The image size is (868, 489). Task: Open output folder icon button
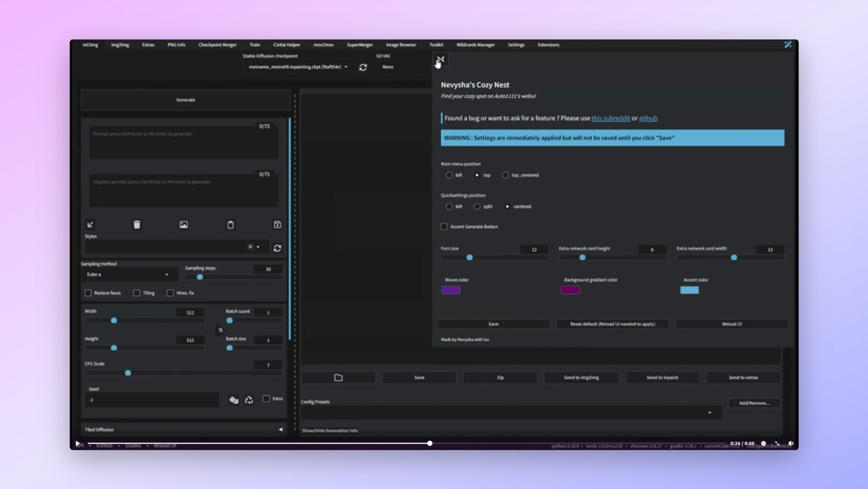click(x=338, y=377)
